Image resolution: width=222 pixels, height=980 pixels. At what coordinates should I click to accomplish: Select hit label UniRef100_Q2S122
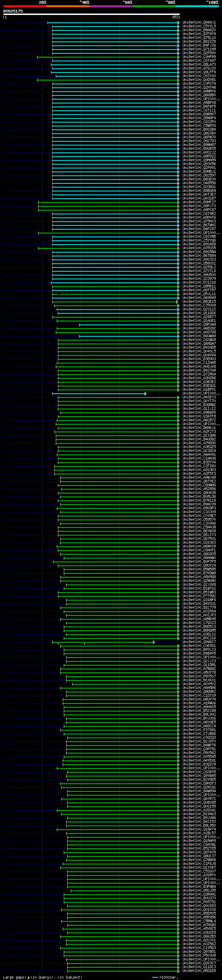pyautogui.click(x=199, y=309)
